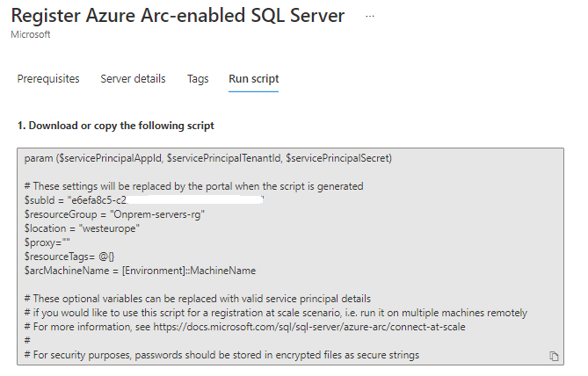Viewport: 588px width, 376px height.
Task: Click the "These settings will be replaced" comment
Action: coord(193,186)
